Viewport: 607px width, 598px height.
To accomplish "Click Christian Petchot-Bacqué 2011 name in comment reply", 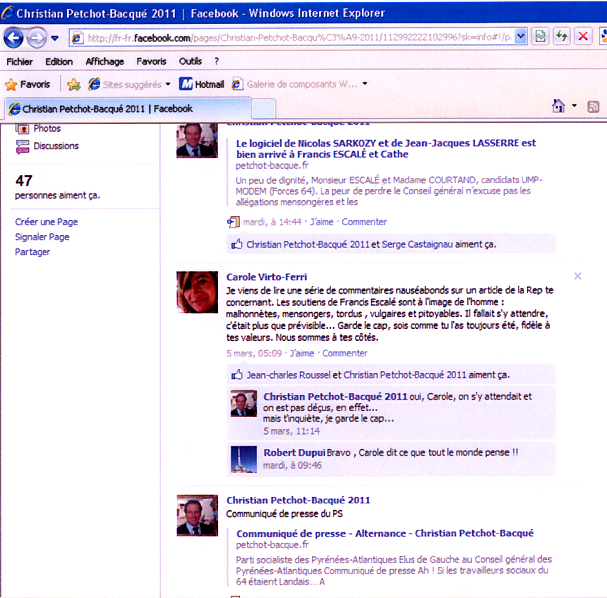I will coord(335,396).
